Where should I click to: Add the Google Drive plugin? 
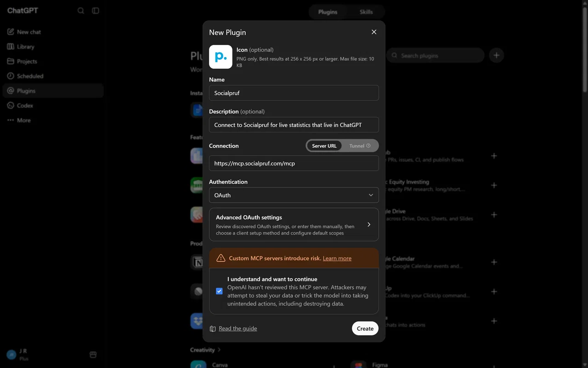coord(494,214)
